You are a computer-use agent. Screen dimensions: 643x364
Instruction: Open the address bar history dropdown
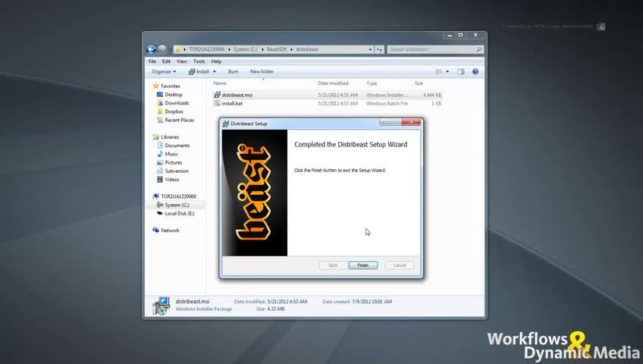370,49
